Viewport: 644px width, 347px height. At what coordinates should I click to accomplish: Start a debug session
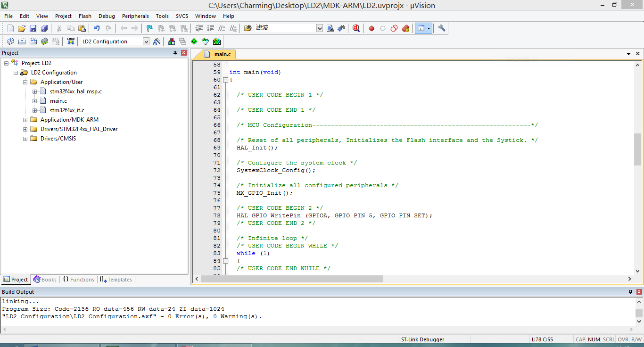click(x=356, y=28)
